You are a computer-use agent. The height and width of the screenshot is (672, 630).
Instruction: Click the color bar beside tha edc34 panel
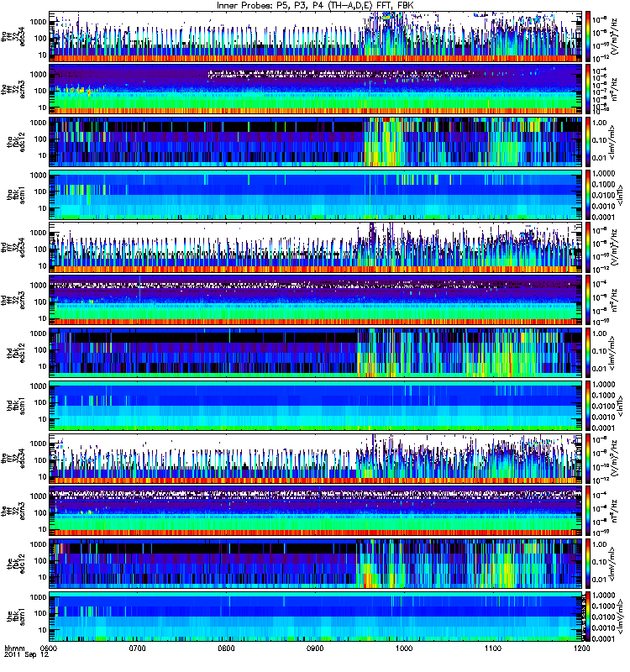pos(588,37)
